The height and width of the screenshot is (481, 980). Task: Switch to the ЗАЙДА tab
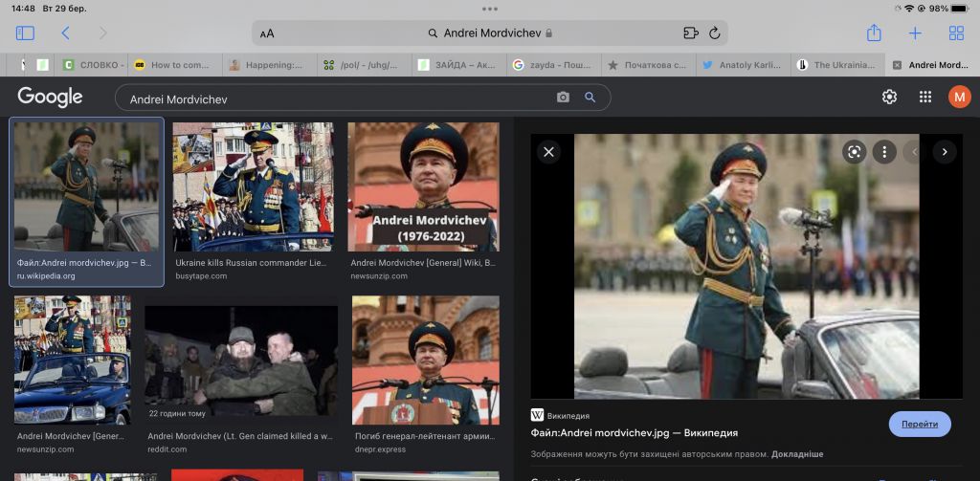click(x=458, y=65)
